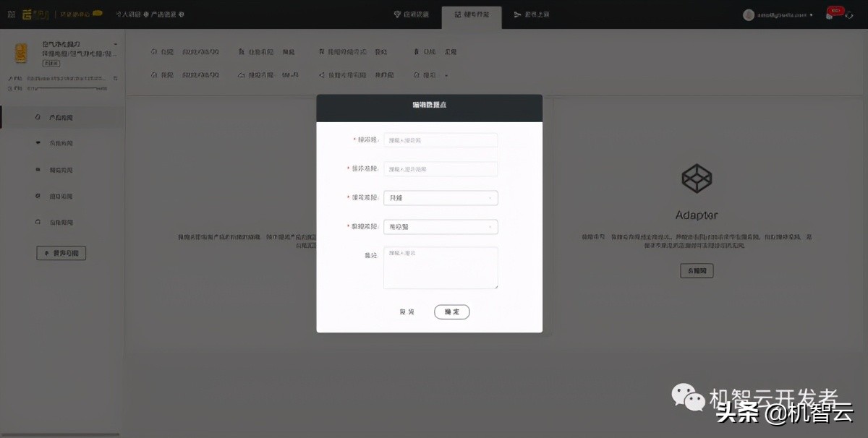Click the heart icon in the left sidebar
The width and height of the screenshot is (868, 438).
(38, 142)
